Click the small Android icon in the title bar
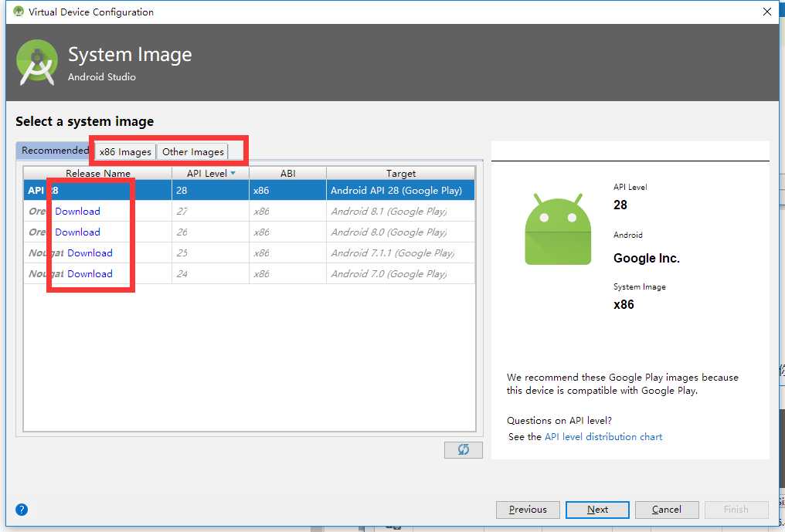The image size is (785, 532). [x=19, y=11]
